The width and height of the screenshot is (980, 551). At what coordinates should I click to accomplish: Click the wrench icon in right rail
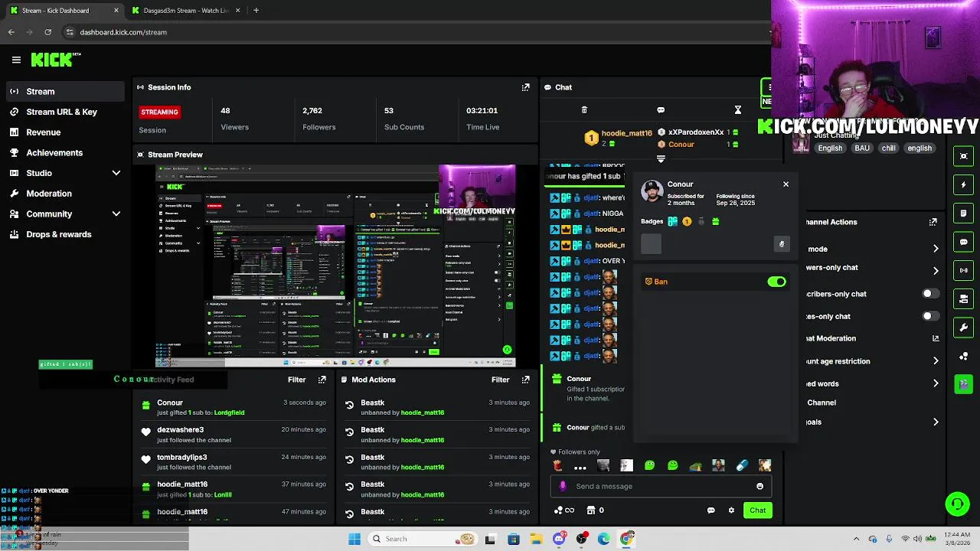[964, 328]
